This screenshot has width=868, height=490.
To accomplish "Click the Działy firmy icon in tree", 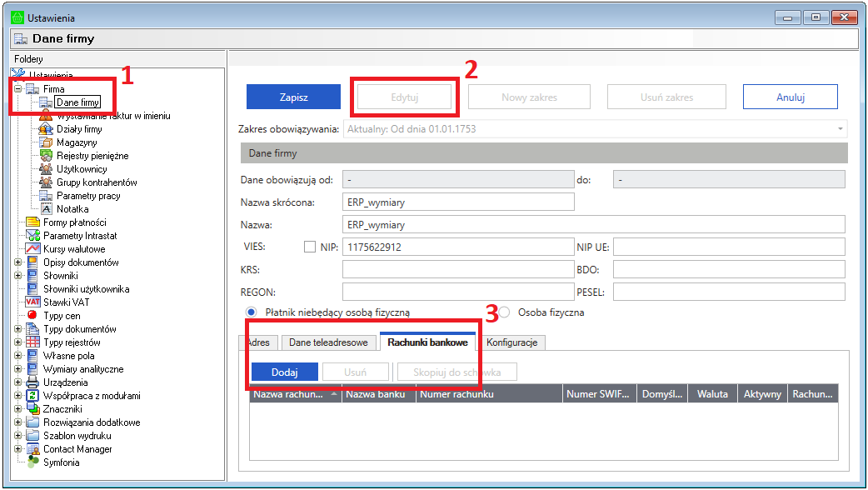I will point(47,129).
